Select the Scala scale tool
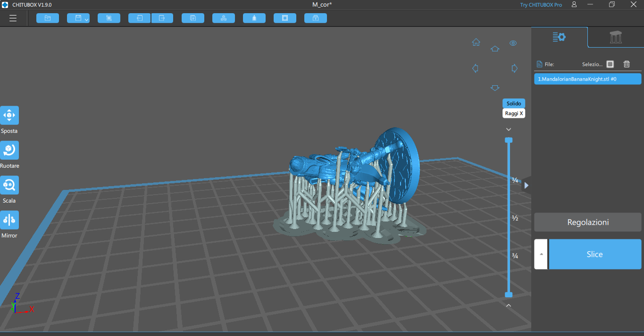This screenshot has width=644, height=336. pyautogui.click(x=9, y=185)
